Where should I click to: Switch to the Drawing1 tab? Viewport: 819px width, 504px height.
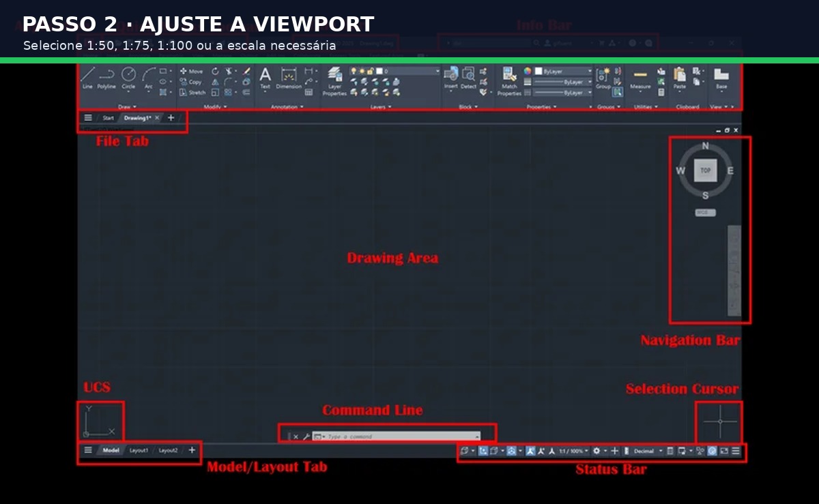click(136, 117)
